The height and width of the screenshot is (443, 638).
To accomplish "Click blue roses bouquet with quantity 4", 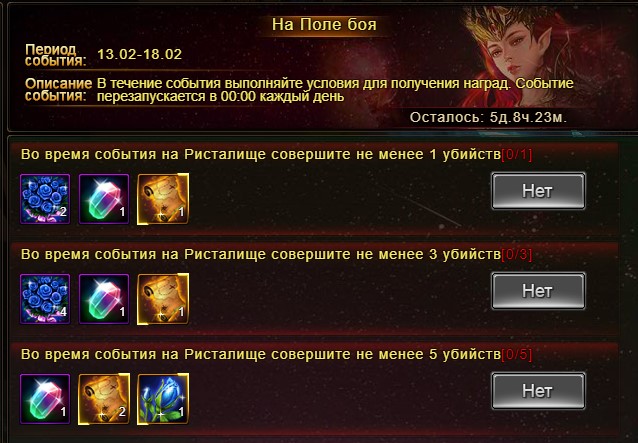I will 45,299.
